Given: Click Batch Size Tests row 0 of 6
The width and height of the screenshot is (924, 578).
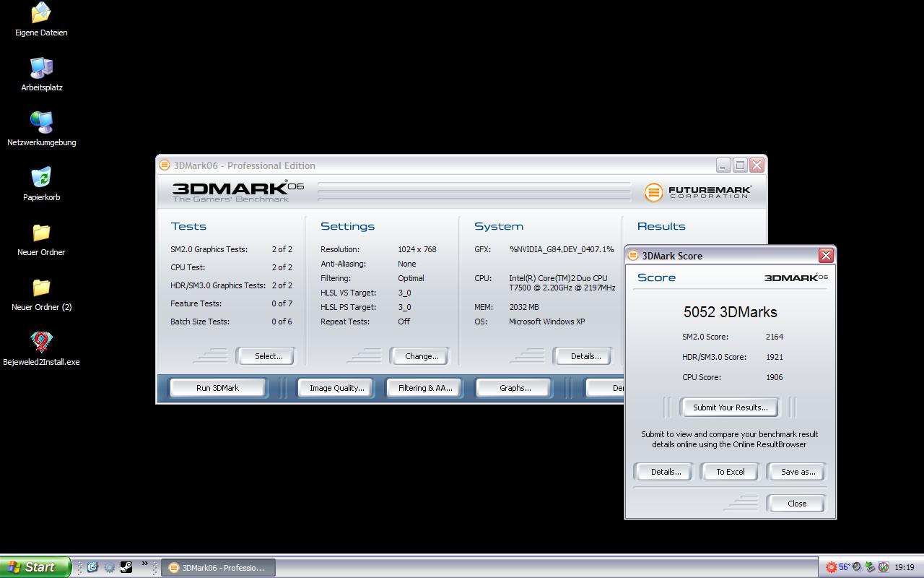Looking at the screenshot, I should [x=231, y=322].
